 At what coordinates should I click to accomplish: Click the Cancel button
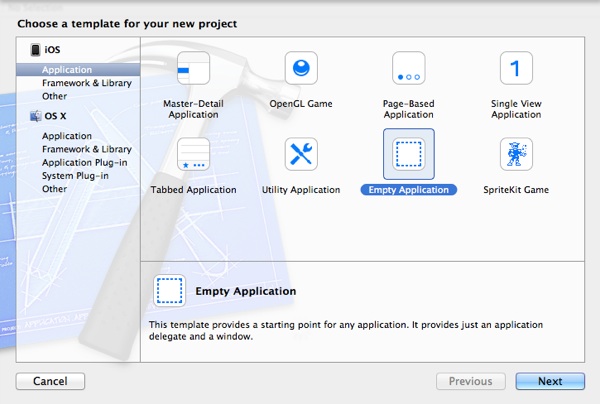50,381
